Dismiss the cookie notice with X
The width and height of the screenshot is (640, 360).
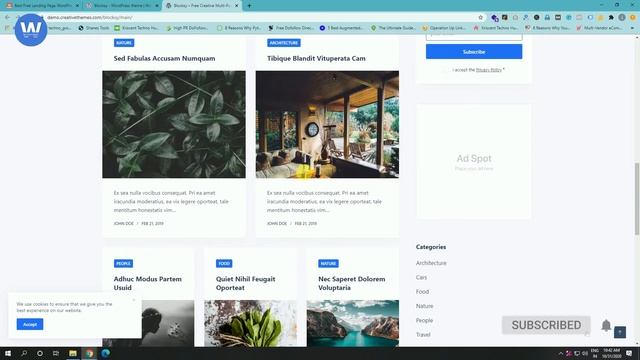(x=134, y=300)
